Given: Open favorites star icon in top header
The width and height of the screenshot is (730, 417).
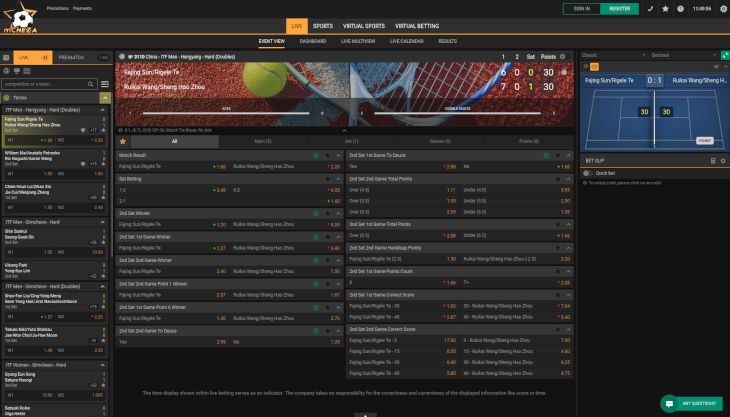Looking at the screenshot, I should click(665, 9).
